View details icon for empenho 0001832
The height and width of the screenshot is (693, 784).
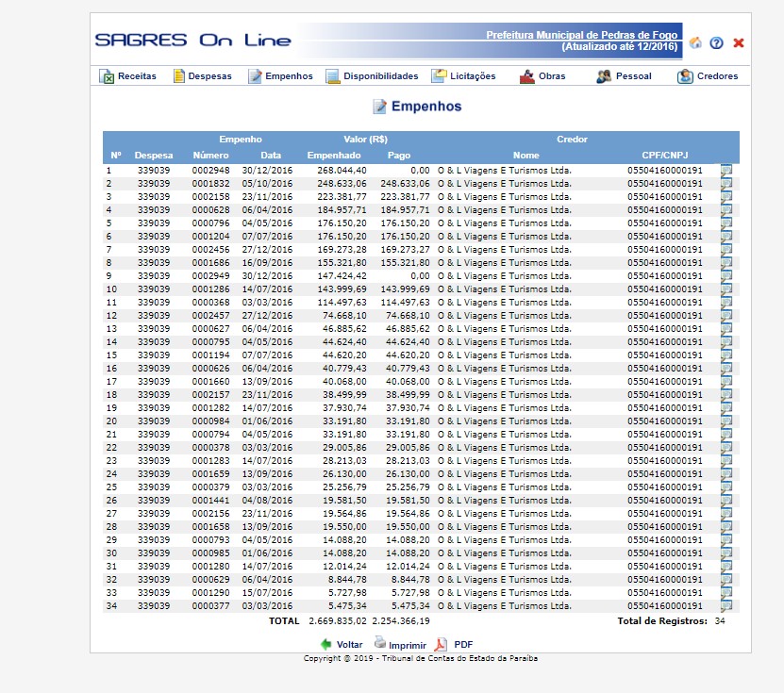click(726, 183)
